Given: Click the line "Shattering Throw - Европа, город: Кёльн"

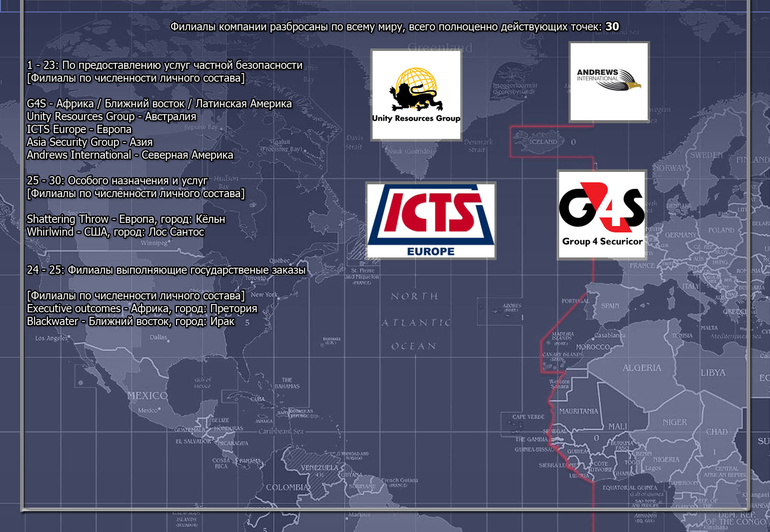Looking at the screenshot, I should tap(126, 219).
